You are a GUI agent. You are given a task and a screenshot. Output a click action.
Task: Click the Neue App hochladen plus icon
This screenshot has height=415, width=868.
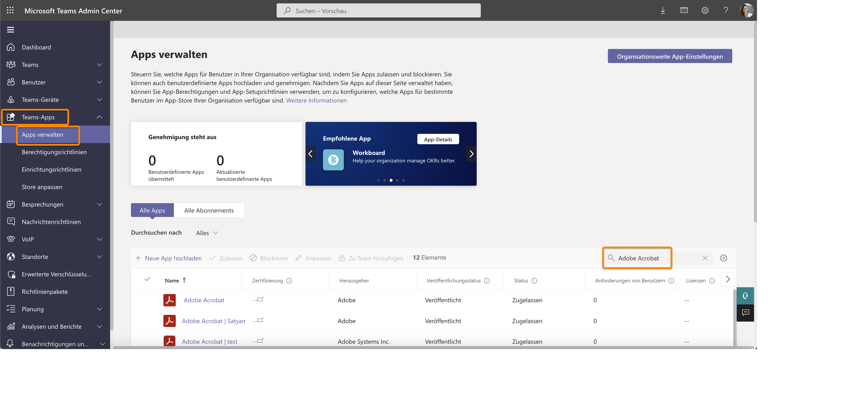click(x=138, y=258)
